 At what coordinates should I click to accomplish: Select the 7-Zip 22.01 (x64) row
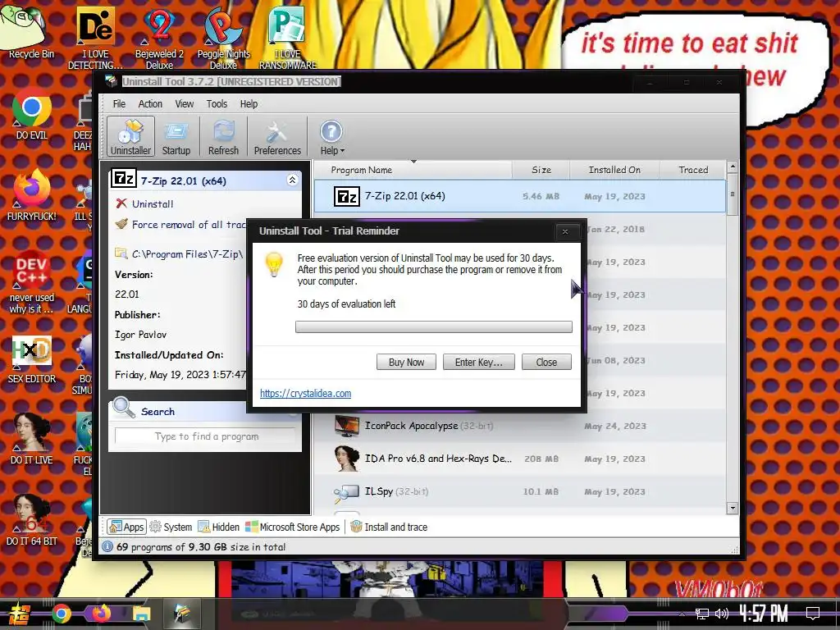click(520, 196)
